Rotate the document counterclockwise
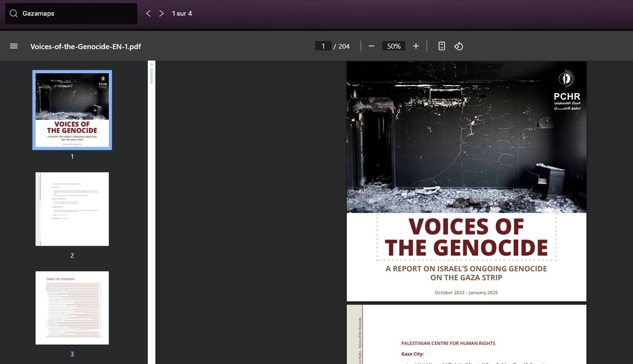This screenshot has width=633, height=364. (459, 46)
